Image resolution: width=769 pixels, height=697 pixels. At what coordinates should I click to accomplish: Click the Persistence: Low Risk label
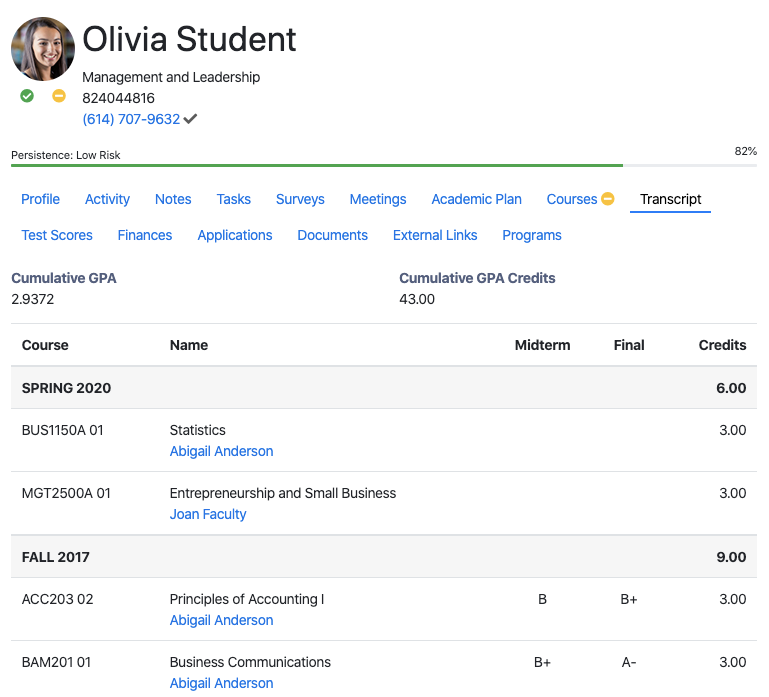coord(66,155)
